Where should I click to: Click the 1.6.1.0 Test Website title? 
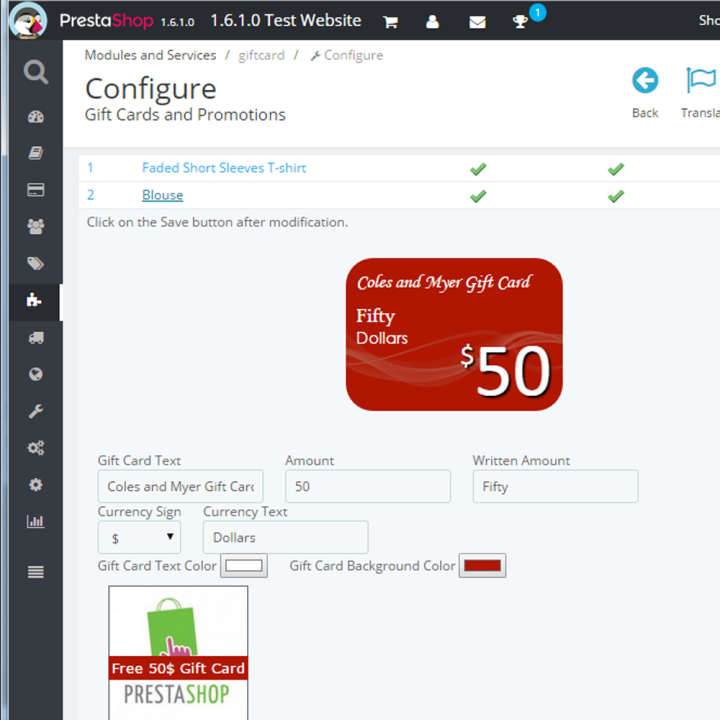click(286, 21)
